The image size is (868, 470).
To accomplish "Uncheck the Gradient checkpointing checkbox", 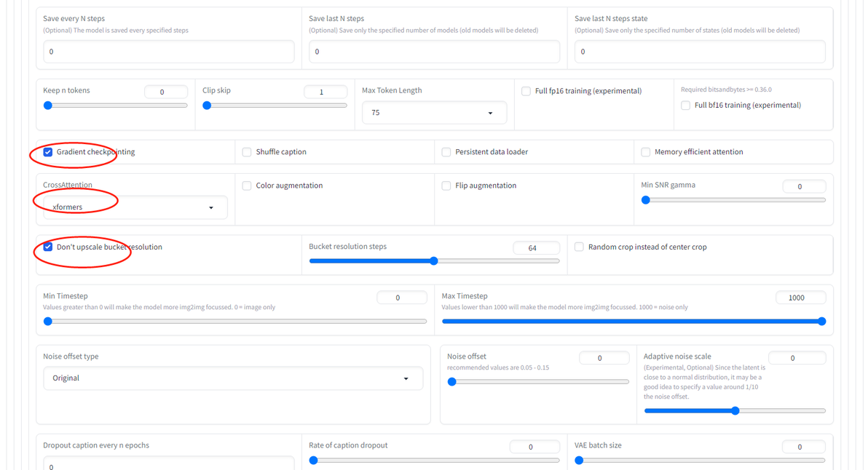I will (x=48, y=152).
